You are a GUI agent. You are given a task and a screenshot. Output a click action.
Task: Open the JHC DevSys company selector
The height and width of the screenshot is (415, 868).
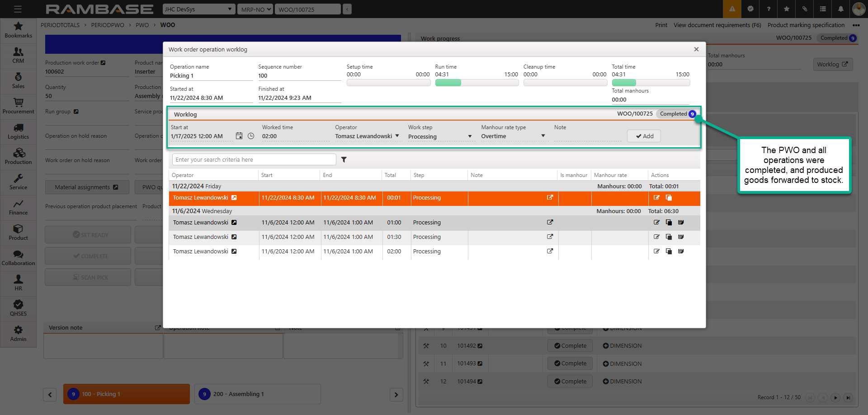[198, 9]
